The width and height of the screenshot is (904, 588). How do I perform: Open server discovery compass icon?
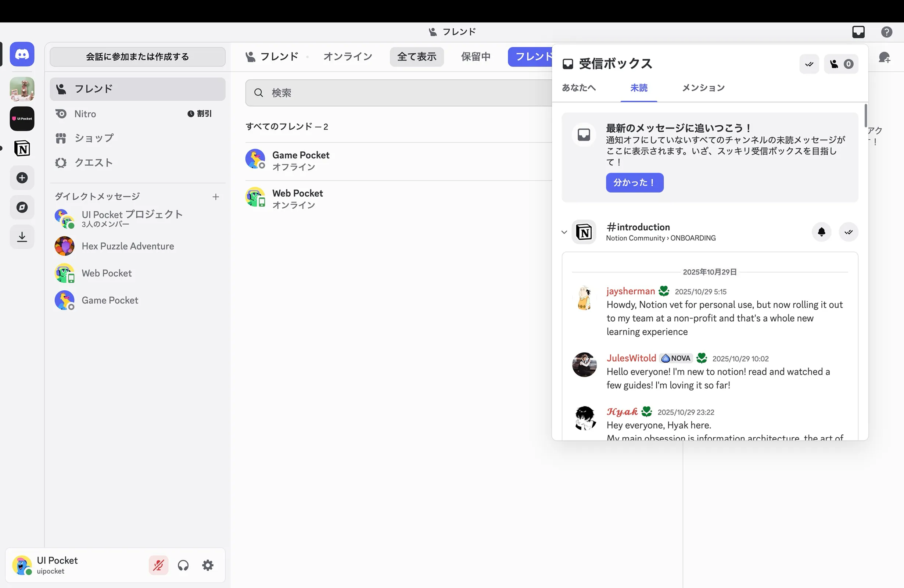tap(22, 207)
